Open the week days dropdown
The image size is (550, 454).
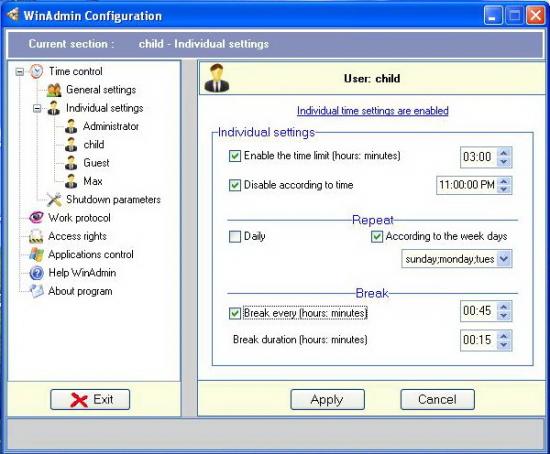click(x=504, y=259)
